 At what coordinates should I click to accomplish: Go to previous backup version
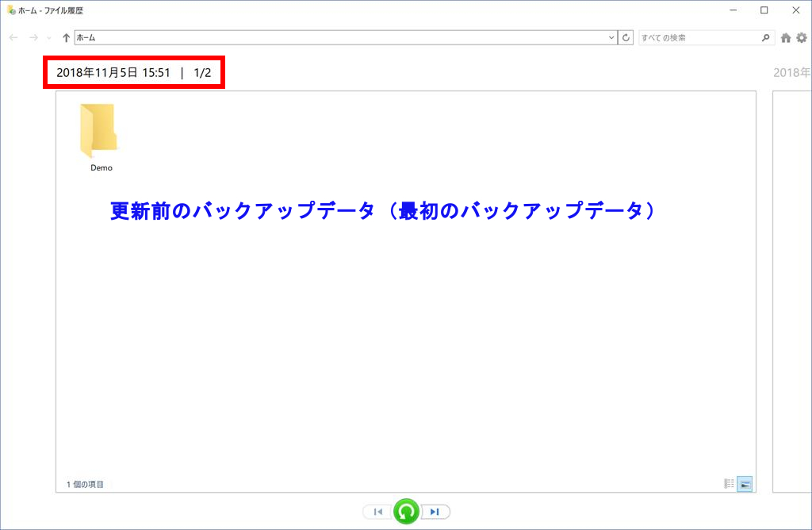(x=378, y=512)
